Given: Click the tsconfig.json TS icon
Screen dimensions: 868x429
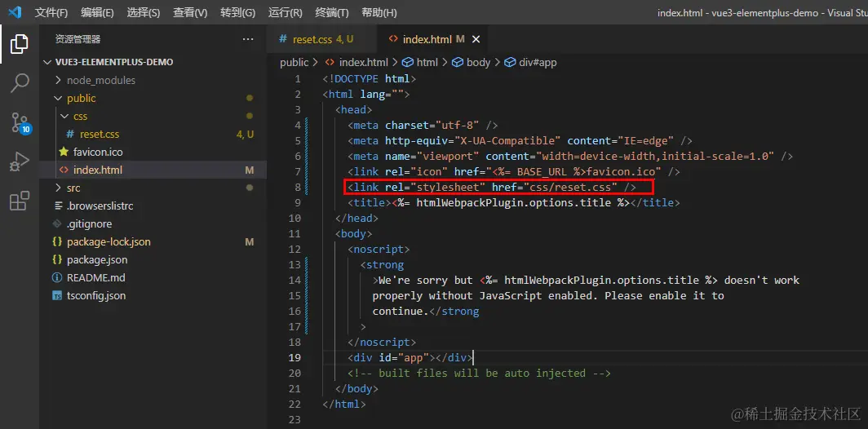Looking at the screenshot, I should 57,295.
